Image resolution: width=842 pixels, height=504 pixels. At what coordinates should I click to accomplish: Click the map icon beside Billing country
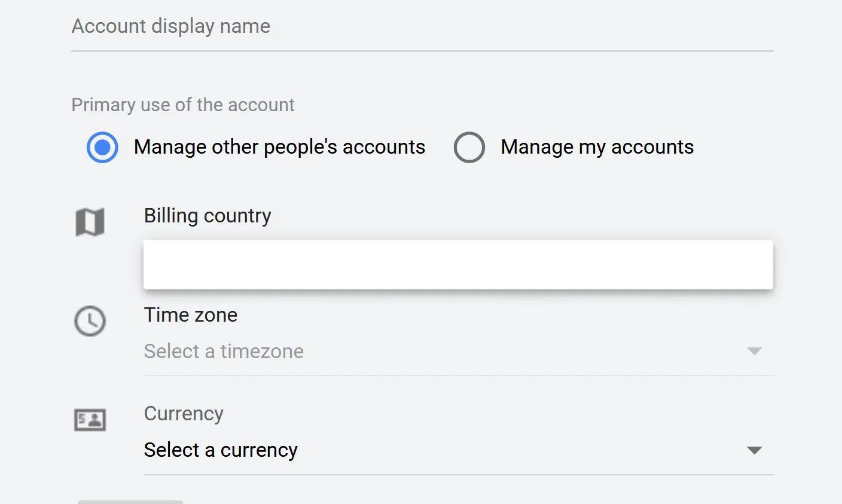point(90,221)
